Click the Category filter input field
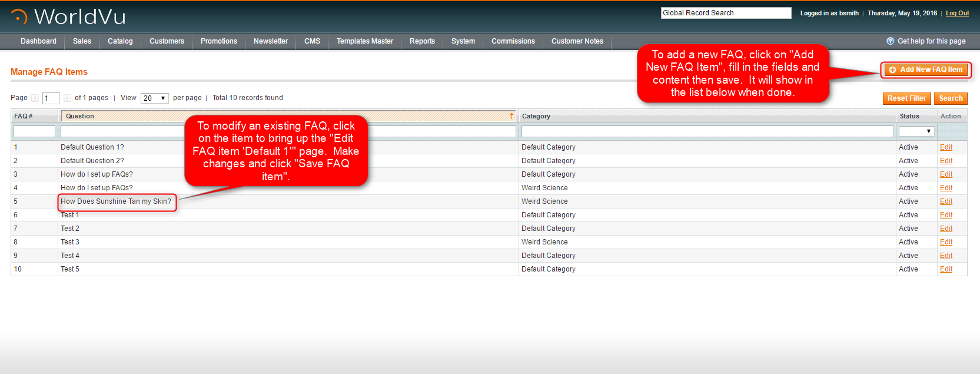 [x=706, y=131]
